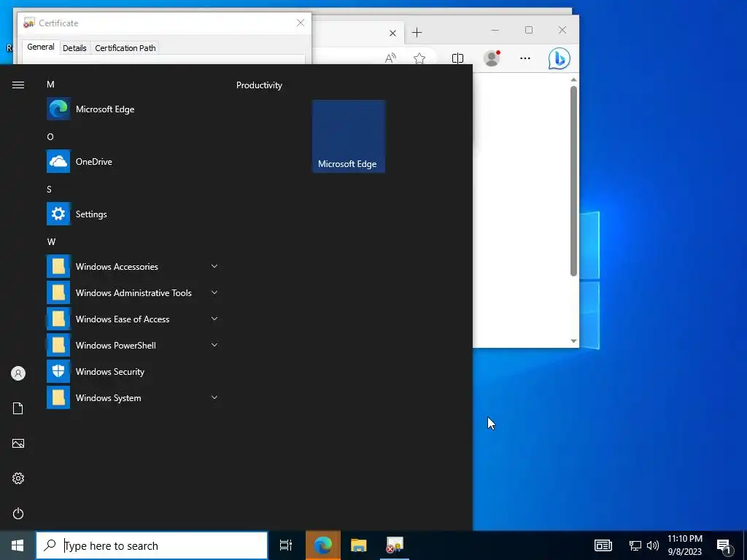The image size is (747, 560).
Task: Open the user account icon in Start sidebar
Action: 18,373
